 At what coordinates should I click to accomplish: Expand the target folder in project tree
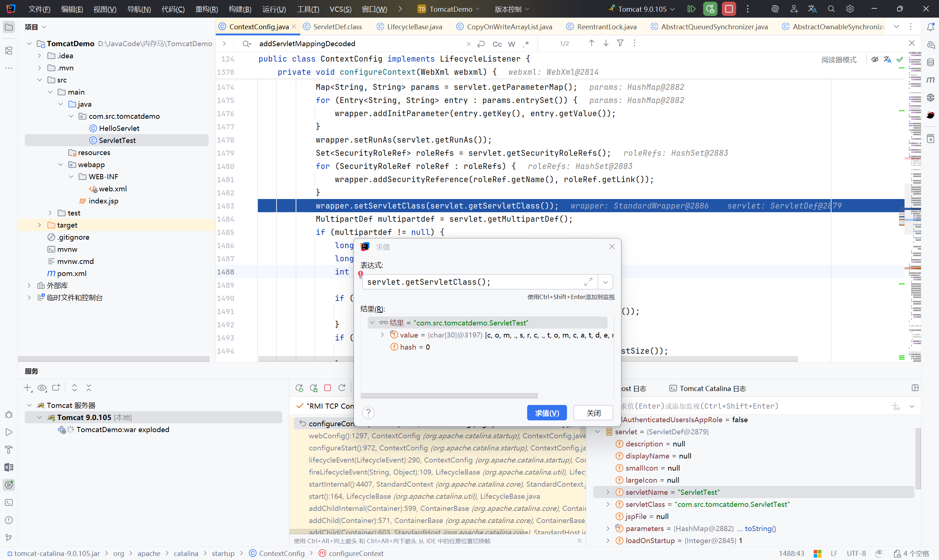tap(39, 225)
